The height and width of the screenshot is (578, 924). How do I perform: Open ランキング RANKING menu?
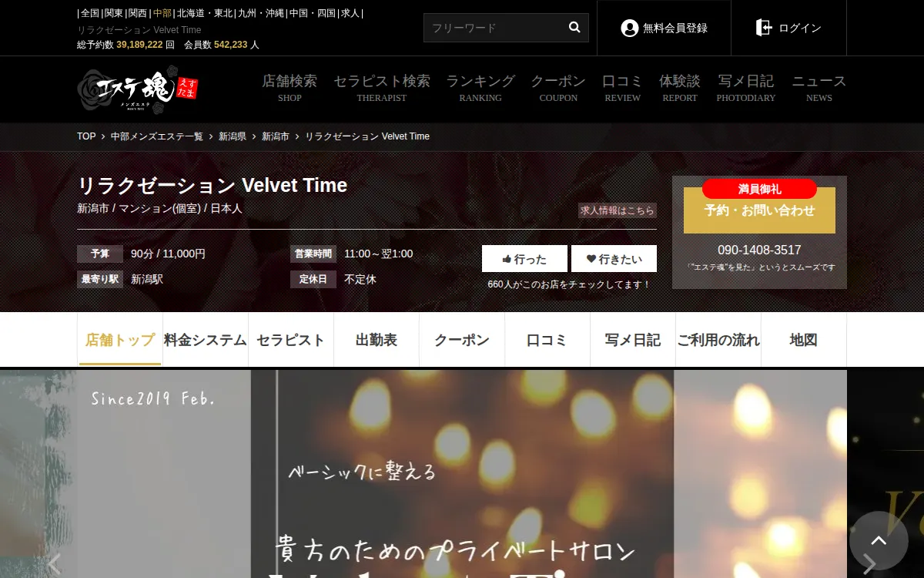point(480,88)
